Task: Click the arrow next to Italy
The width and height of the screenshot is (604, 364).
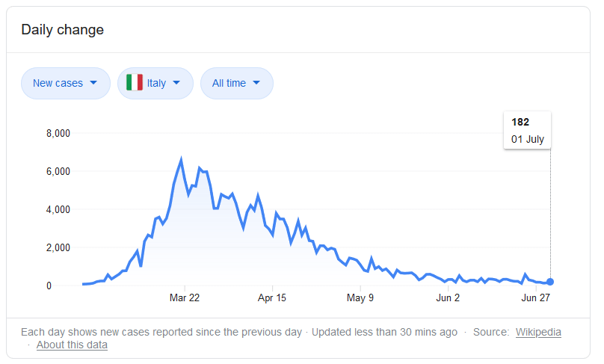Action: pos(176,83)
